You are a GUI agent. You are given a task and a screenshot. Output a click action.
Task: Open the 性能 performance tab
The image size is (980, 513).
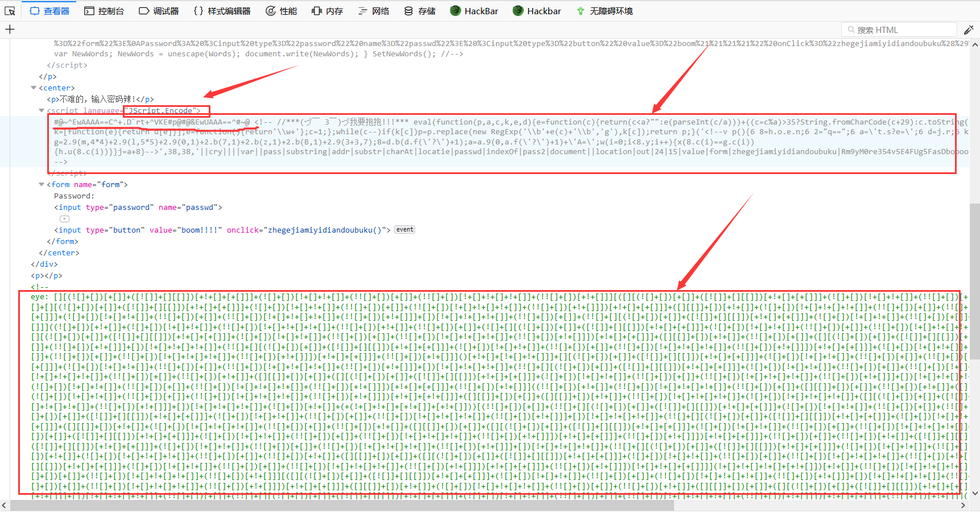tap(282, 11)
